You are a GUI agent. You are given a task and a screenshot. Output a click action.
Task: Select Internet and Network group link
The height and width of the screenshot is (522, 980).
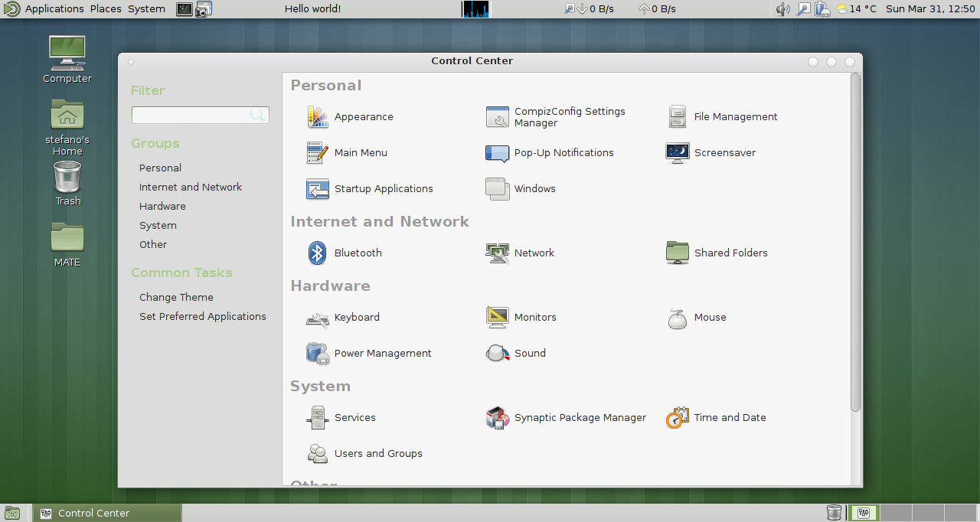(191, 187)
